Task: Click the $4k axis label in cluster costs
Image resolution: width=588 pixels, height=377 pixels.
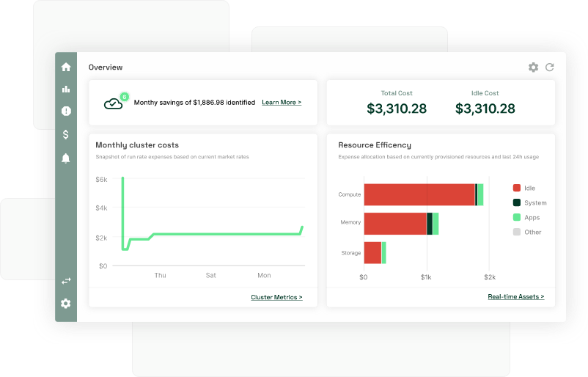Action: 101,208
